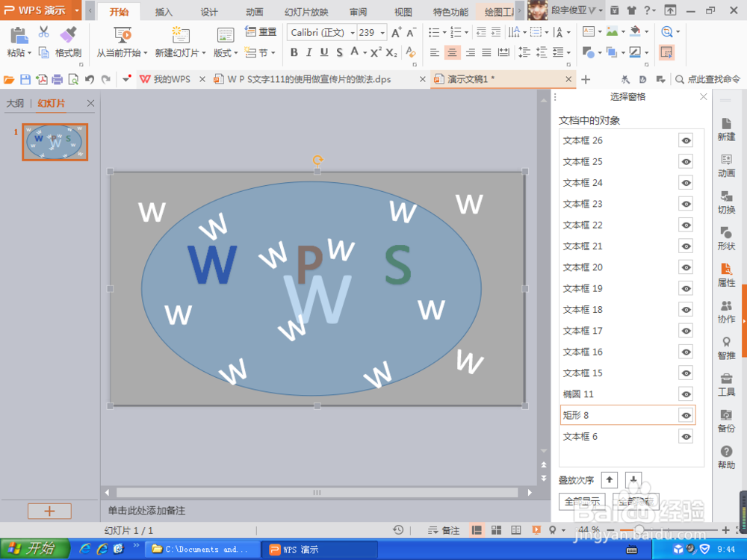Expand the 粘贴 paste dropdown
This screenshot has height=560, width=747.
pos(29,53)
